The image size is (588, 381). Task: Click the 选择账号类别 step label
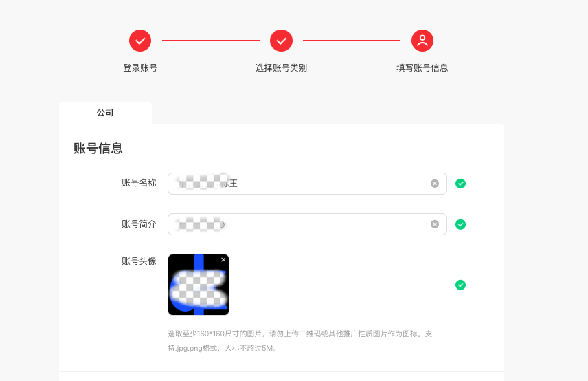(281, 68)
